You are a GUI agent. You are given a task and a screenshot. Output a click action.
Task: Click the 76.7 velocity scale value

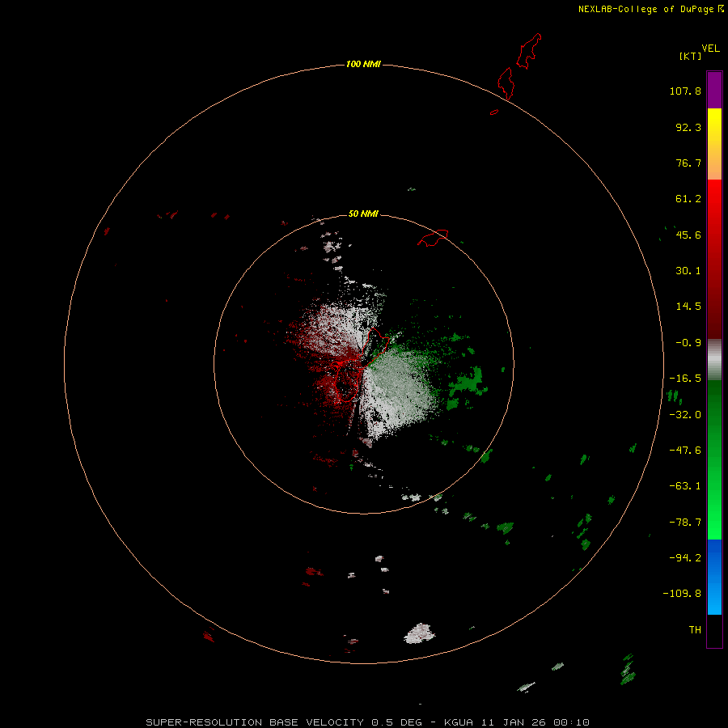click(x=688, y=163)
